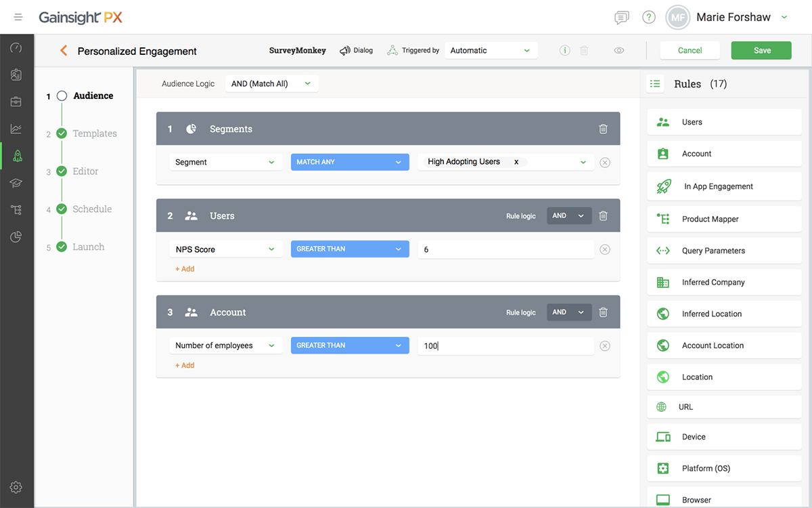Open the rocket engagements icon in left sidebar
812x508 pixels.
(x=17, y=155)
